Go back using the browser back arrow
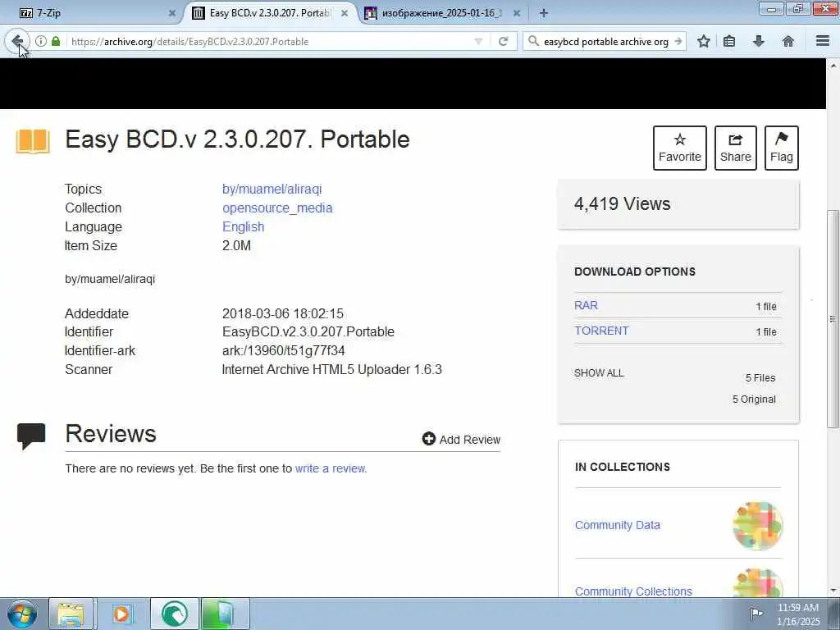The height and width of the screenshot is (630, 840). (17, 41)
